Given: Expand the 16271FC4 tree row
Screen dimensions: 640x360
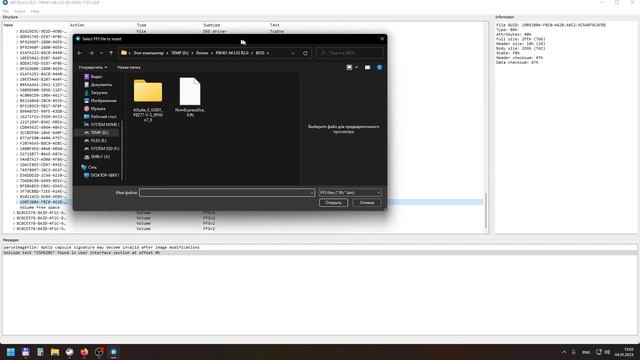Looking at the screenshot, I should click(x=17, y=117).
